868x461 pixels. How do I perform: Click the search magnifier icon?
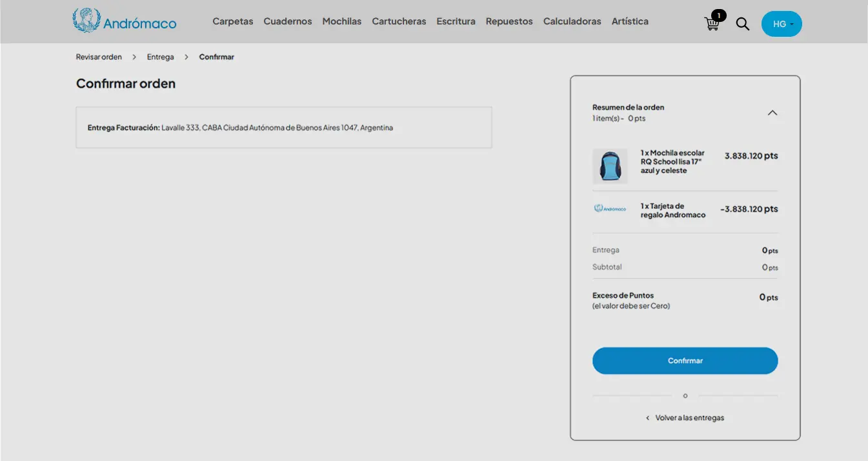(743, 24)
